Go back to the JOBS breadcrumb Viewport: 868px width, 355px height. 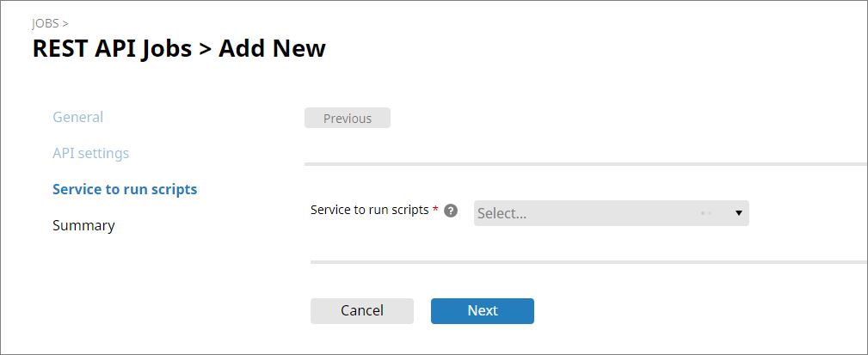click(46, 23)
